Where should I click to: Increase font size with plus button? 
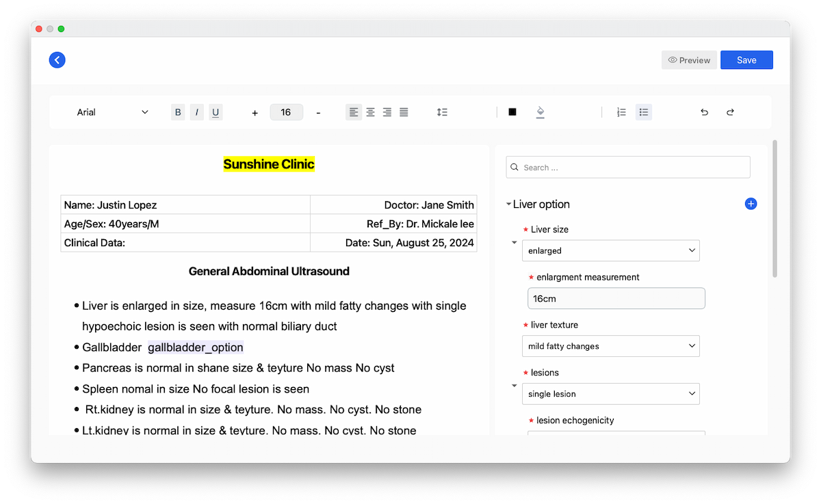[x=255, y=113]
